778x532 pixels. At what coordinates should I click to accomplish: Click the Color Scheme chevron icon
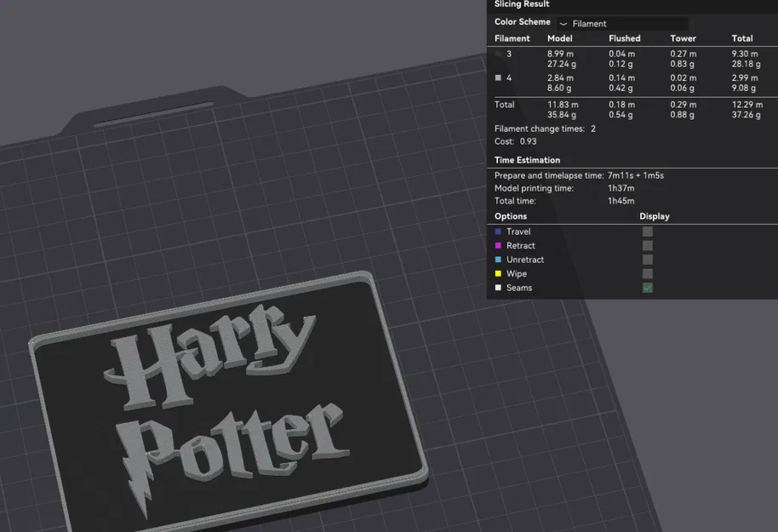tap(563, 22)
